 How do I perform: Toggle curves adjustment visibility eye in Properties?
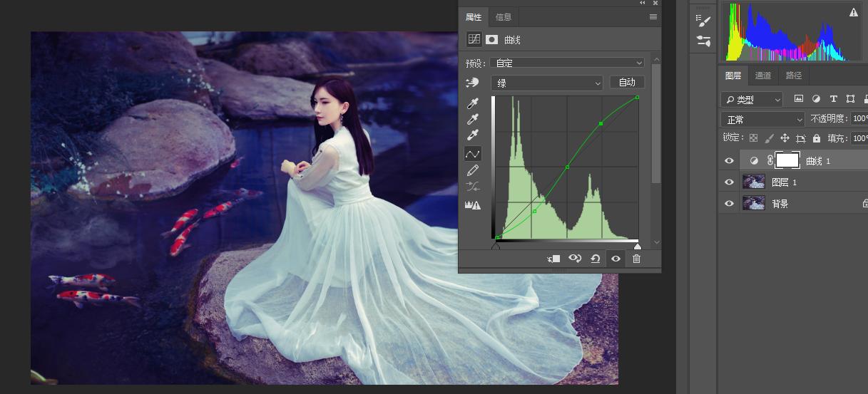(x=616, y=259)
